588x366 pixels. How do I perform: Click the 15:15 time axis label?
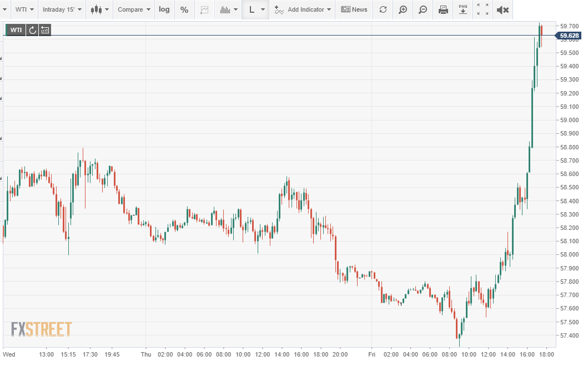pyautogui.click(x=68, y=354)
